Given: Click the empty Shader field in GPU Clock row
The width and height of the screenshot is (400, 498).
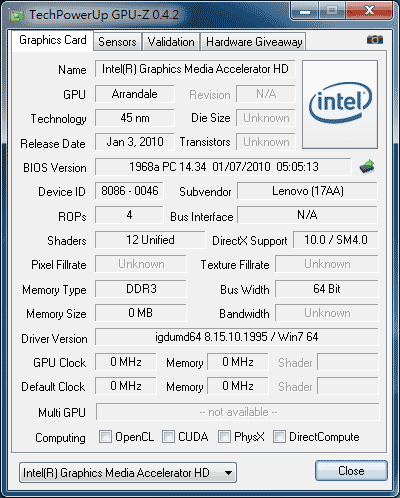Looking at the screenshot, I should 348,362.
